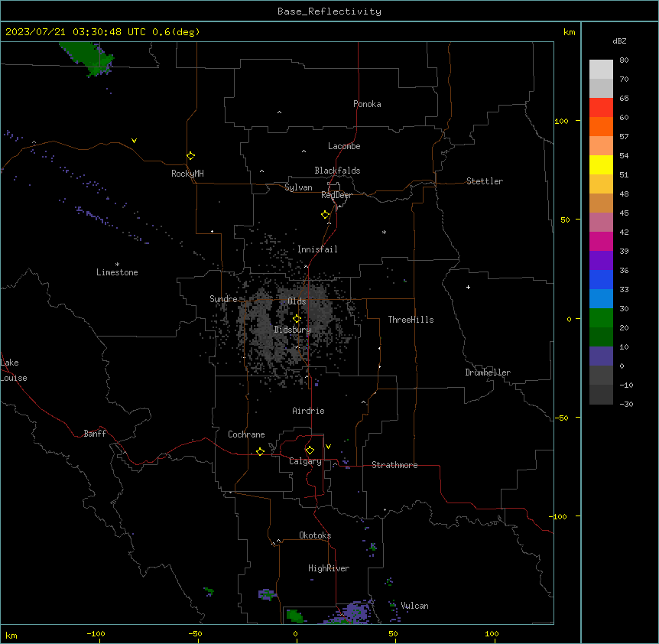The width and height of the screenshot is (659, 644).
Task: Click the RedDeer city label
Action: [x=336, y=195]
